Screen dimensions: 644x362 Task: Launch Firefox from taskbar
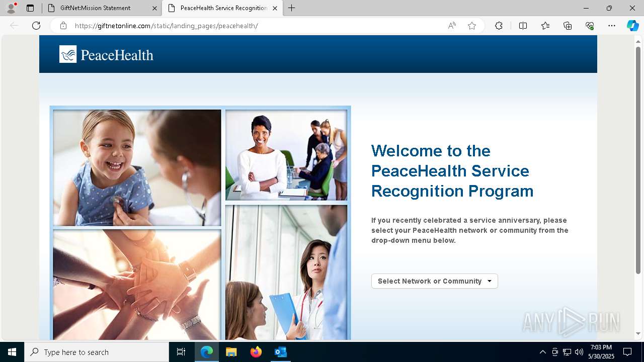256,352
